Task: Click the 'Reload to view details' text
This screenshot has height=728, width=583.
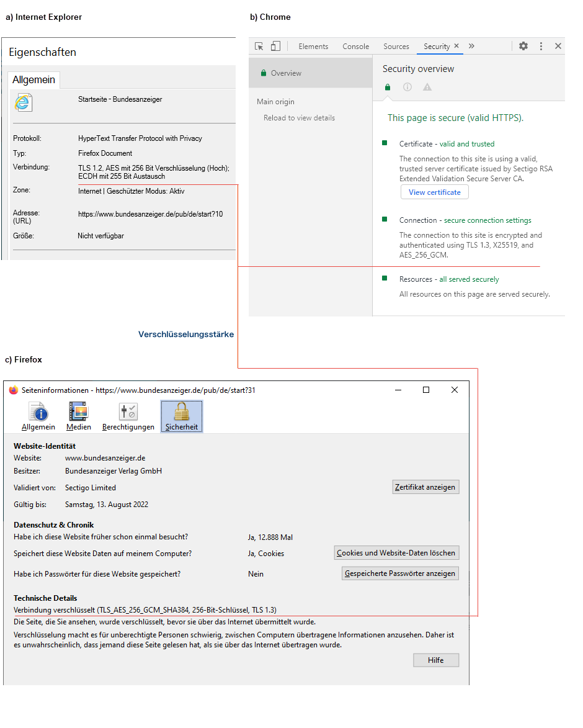Action: click(299, 118)
